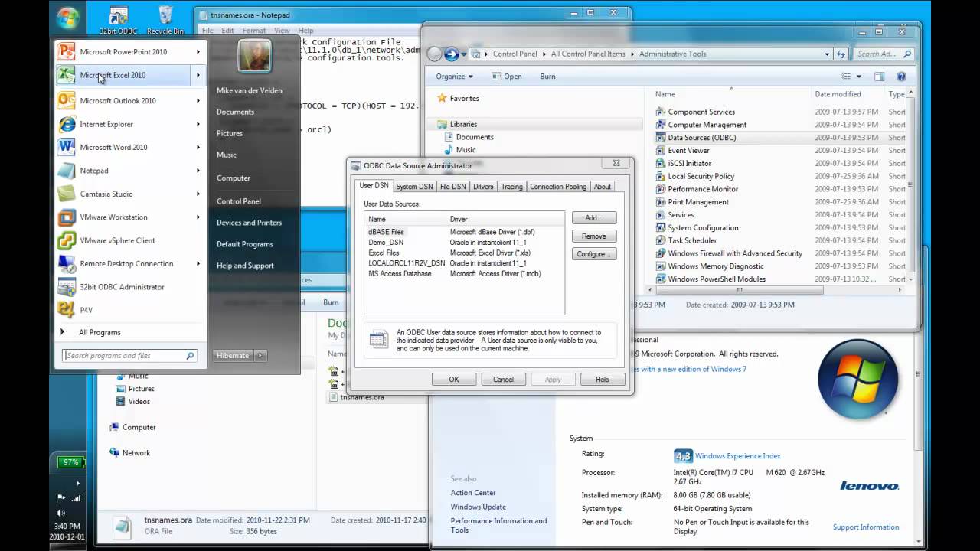The width and height of the screenshot is (980, 551).
Task: Click Help button in ODBC dialog
Action: [x=603, y=380]
